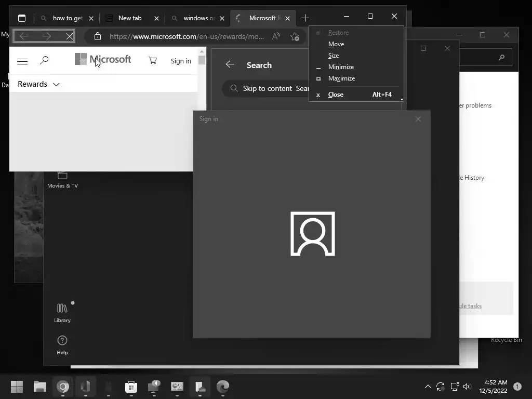532x399 pixels.
Task: Open the notification center badge
Action: 517,387
